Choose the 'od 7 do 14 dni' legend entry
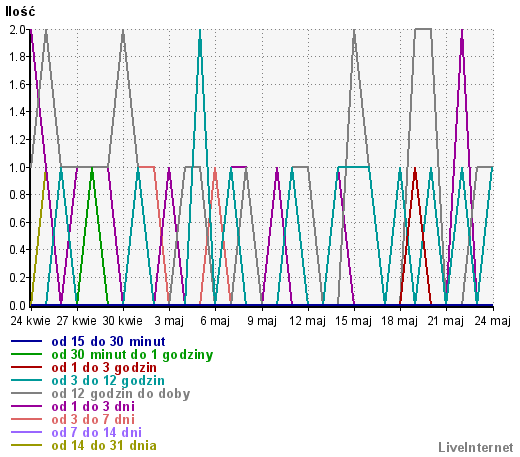This screenshot has width=520, height=457. 97,433
